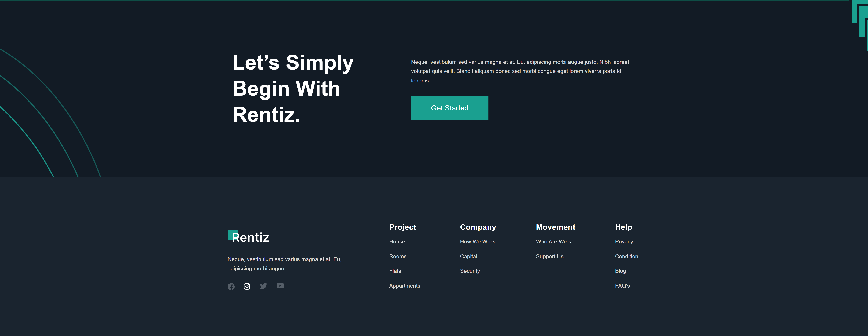Click the Capital link under Company
Image resolution: width=868 pixels, height=336 pixels.
468,256
